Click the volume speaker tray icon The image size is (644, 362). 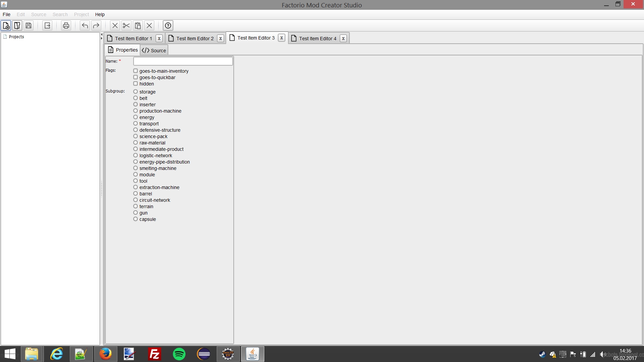point(603,354)
